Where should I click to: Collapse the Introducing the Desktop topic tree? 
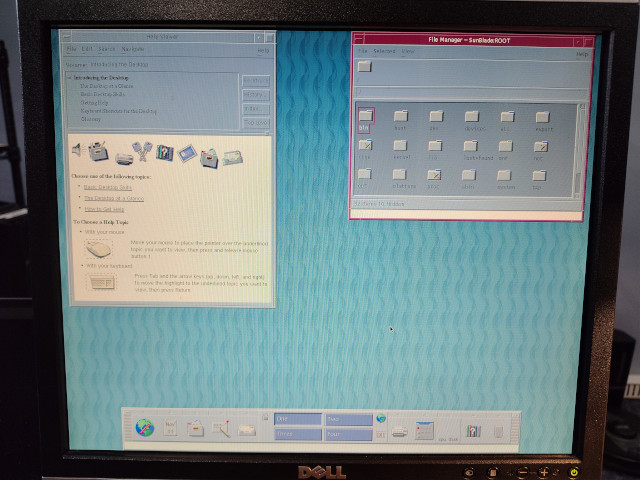(68, 77)
